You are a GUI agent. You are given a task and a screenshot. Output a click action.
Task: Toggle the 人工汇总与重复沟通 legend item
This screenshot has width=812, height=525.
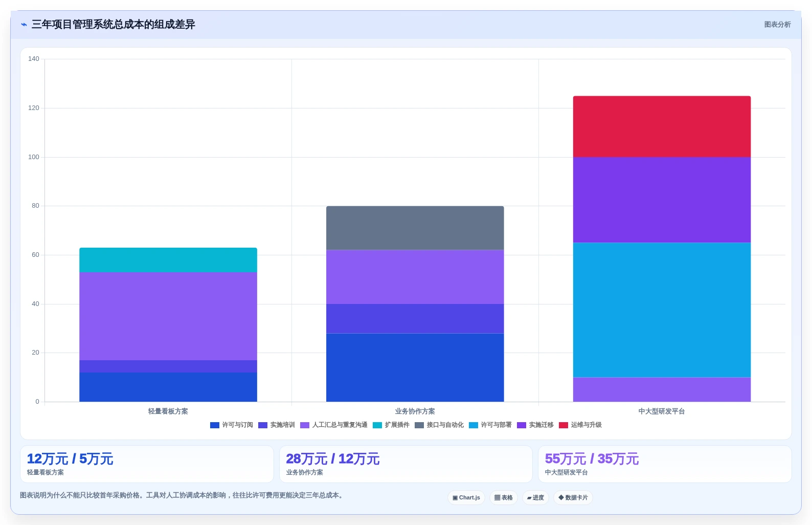[x=334, y=425]
